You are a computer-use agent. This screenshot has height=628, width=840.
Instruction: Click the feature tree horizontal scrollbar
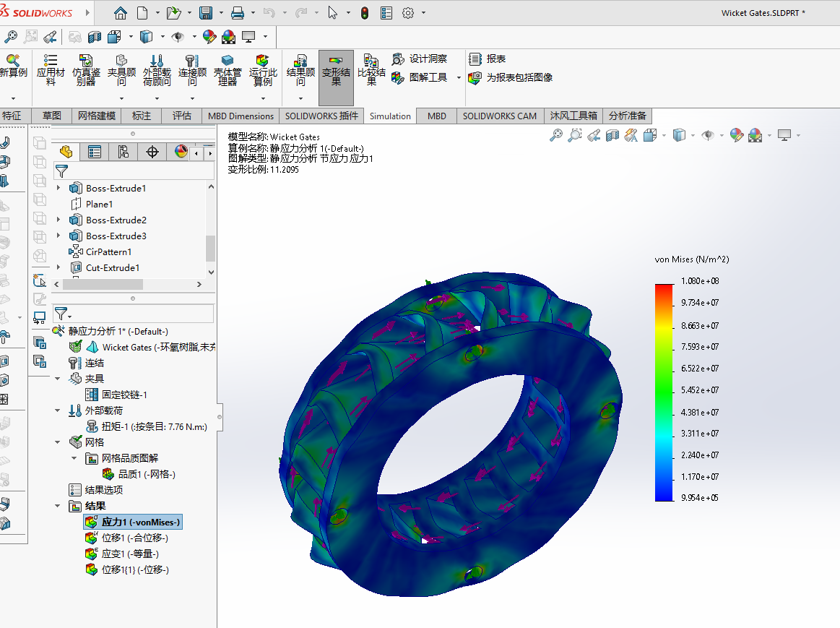(103, 285)
